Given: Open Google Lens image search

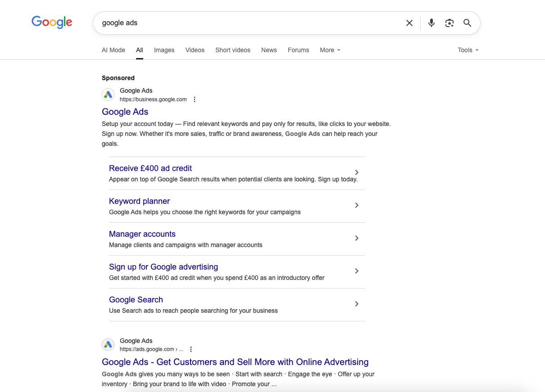Looking at the screenshot, I should coord(449,23).
